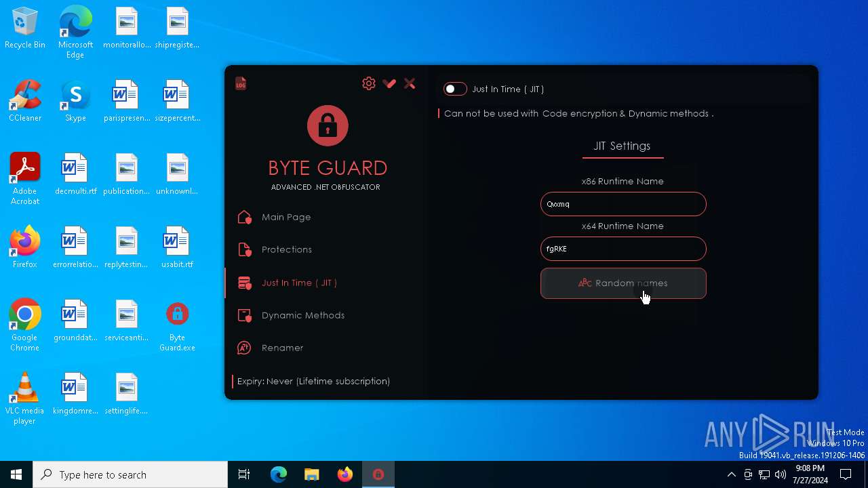Select Adobe Acrobat desktop icon
This screenshot has width=868, height=488.
(25, 179)
